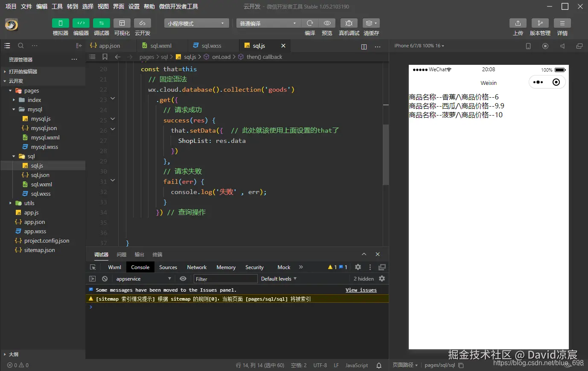Screen dimensions: 588x371
Task: Click the View issues link
Action: (361, 290)
